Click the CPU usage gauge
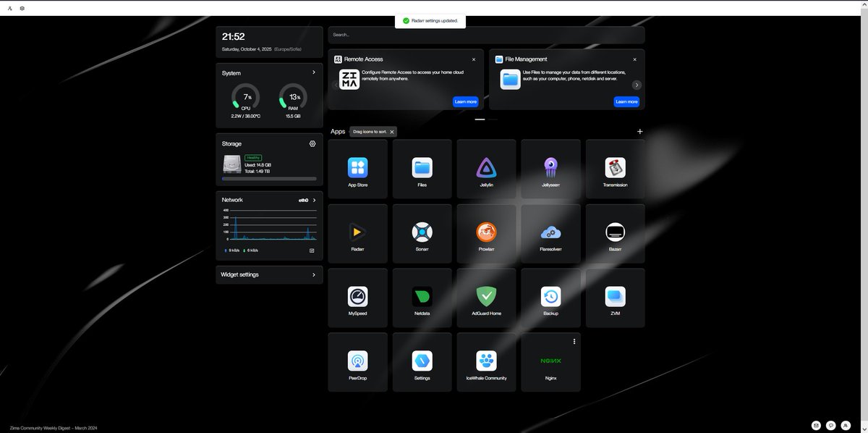Viewport: 868px width, 433px height. coord(246,97)
